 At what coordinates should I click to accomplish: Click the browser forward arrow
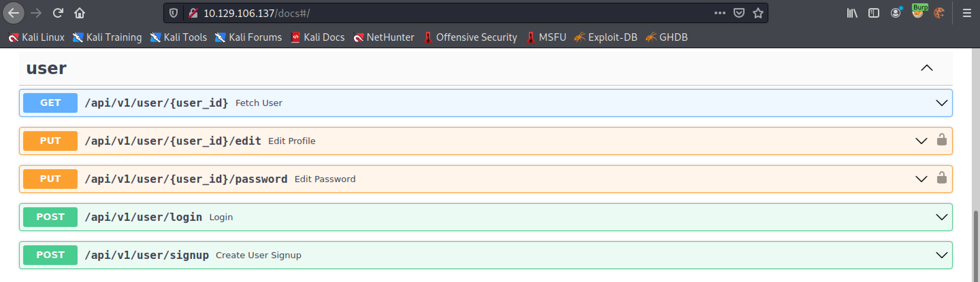click(x=36, y=13)
